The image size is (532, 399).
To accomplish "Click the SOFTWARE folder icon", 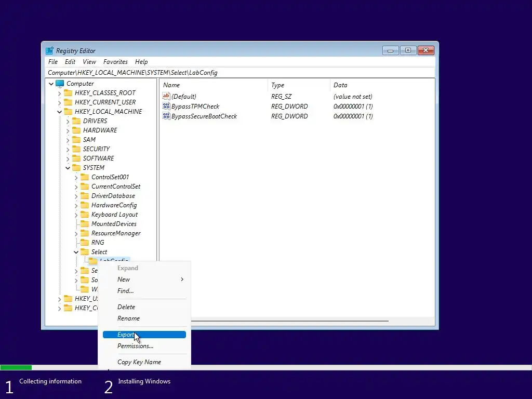I will [x=77, y=158].
